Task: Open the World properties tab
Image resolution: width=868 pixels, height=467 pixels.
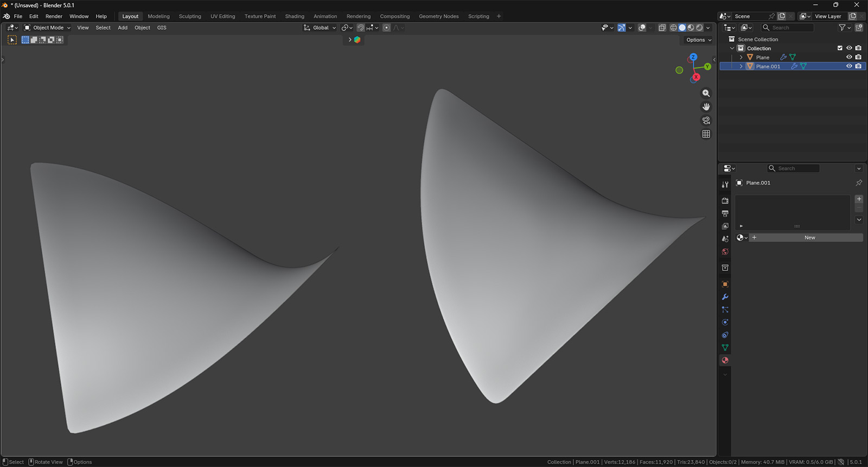Action: [725, 252]
